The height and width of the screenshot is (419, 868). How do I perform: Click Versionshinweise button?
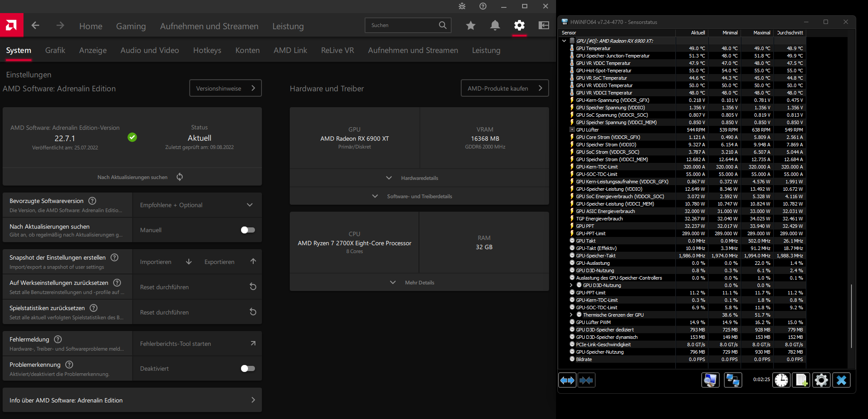click(225, 88)
